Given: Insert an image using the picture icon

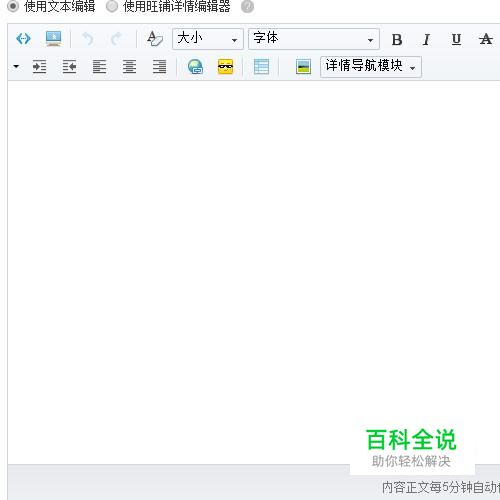Looking at the screenshot, I should [x=303, y=66].
